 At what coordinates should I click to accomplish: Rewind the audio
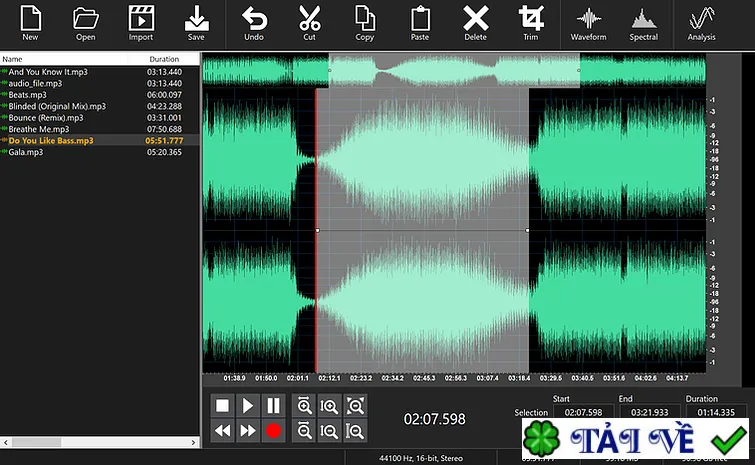point(222,430)
